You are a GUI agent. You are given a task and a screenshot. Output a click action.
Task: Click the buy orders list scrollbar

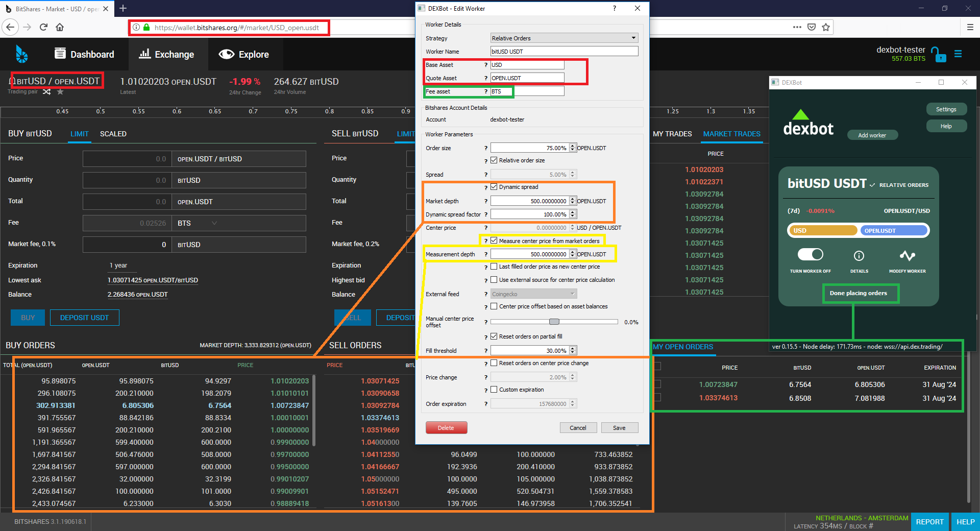click(x=313, y=411)
